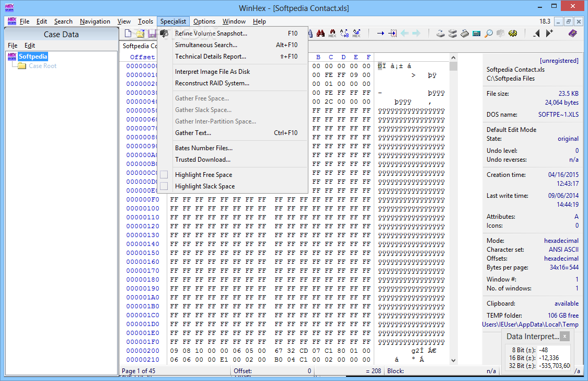Click the hex editor vertical scrollbar thumb
Viewport: 588px width, 381px height.
453,66
